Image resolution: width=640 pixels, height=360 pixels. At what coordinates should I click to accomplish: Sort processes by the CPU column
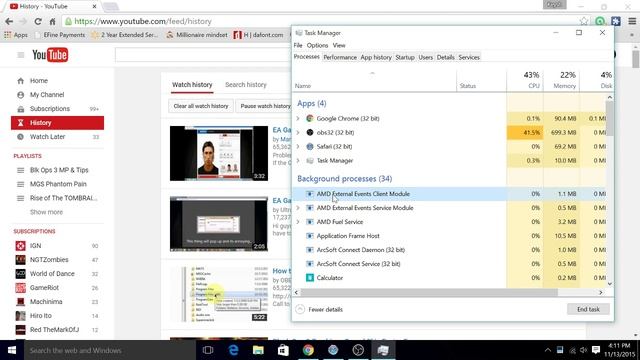tap(525, 80)
